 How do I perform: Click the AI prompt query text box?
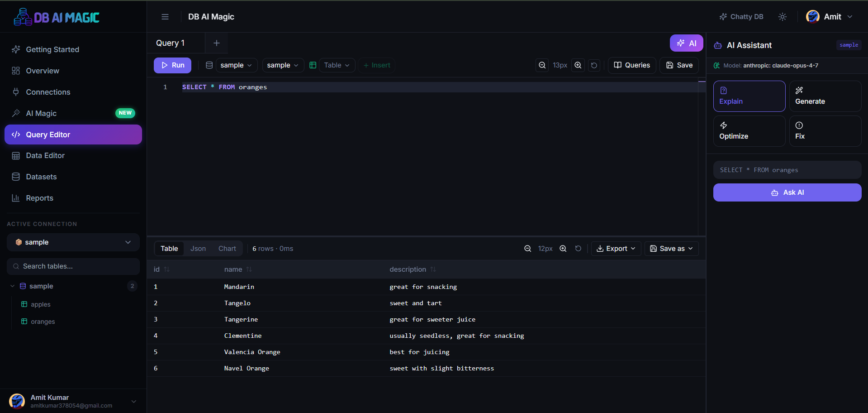(x=787, y=170)
